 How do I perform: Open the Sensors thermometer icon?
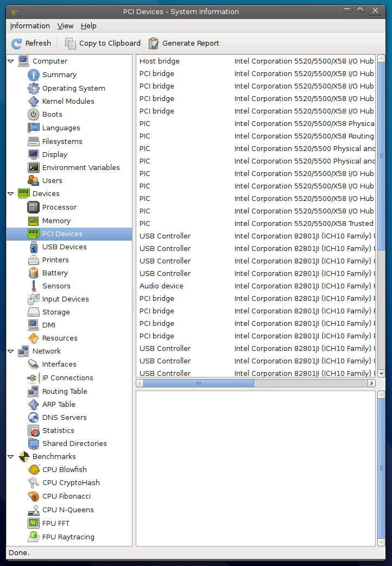[34, 286]
